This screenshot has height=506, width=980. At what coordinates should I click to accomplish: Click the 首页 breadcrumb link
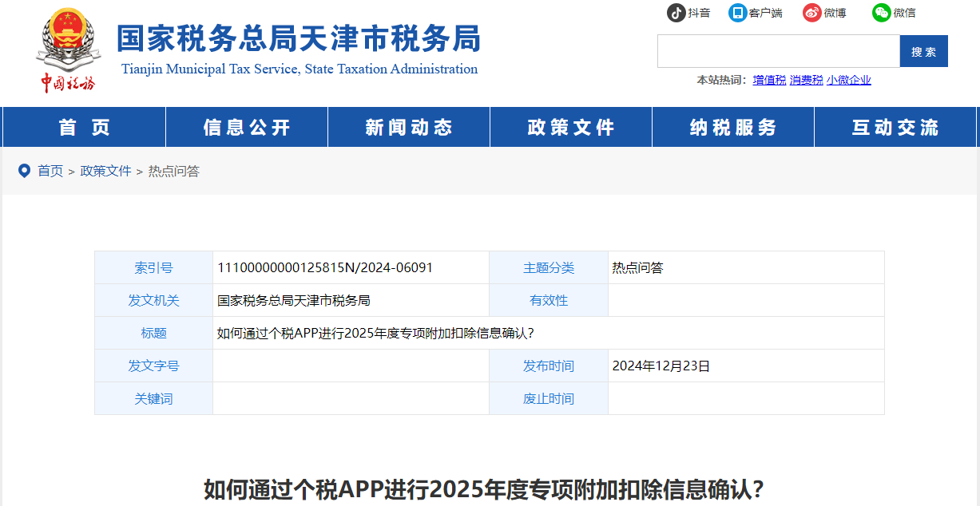(x=50, y=171)
